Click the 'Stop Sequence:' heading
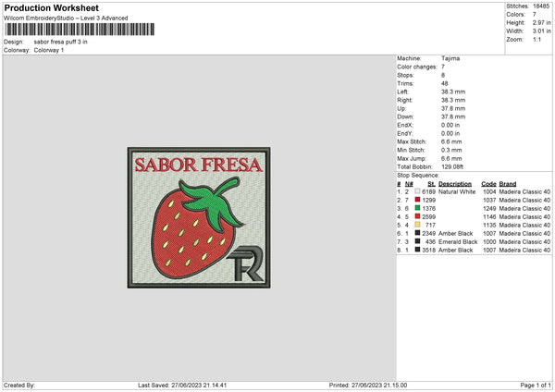The height and width of the screenshot is (392, 555). pos(418,175)
